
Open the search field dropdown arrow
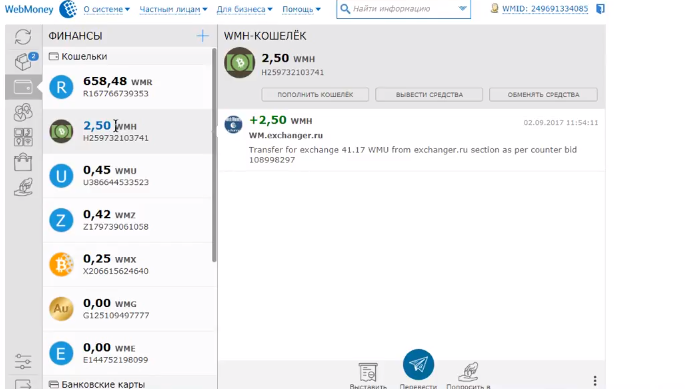coord(462,8)
